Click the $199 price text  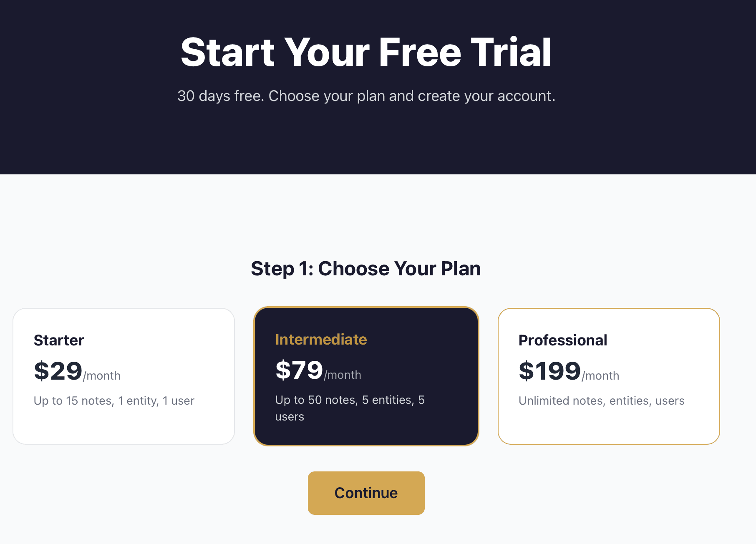point(549,371)
